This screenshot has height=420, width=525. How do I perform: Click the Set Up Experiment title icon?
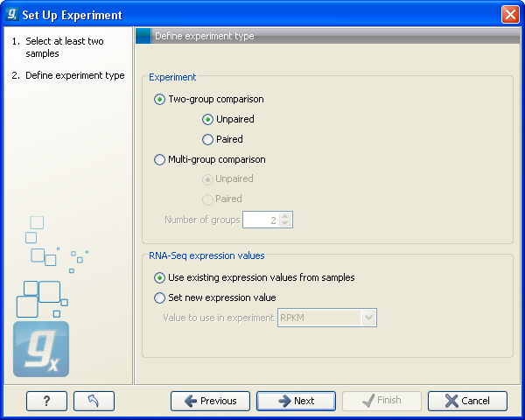[12, 14]
